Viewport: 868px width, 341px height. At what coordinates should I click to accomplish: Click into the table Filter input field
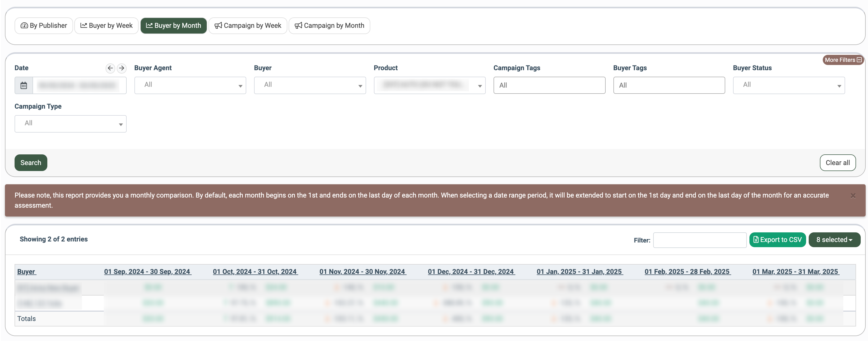pos(699,240)
